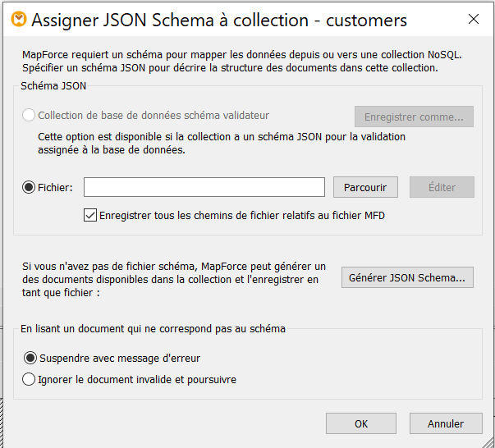Select the Fichier radio option
The height and width of the screenshot is (448, 495).
30,187
